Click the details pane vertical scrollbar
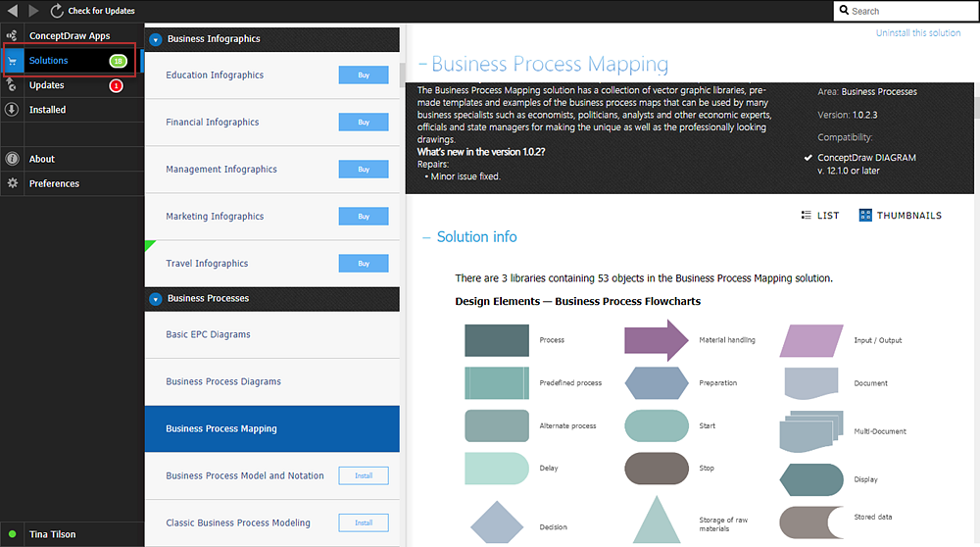The height and width of the screenshot is (547, 980). click(977, 110)
